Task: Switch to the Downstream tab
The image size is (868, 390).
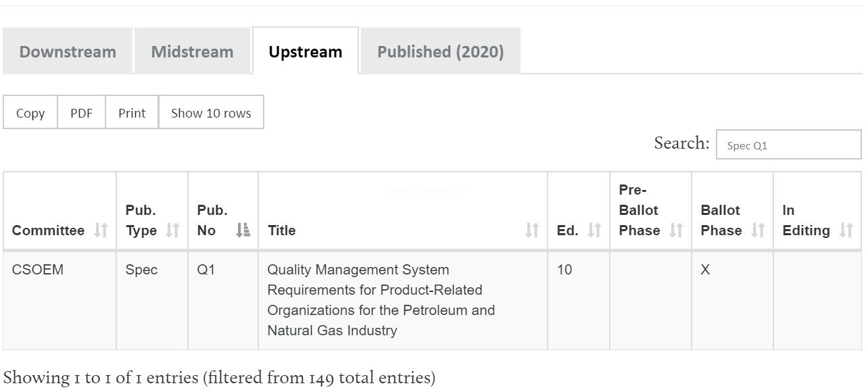Action: (68, 51)
